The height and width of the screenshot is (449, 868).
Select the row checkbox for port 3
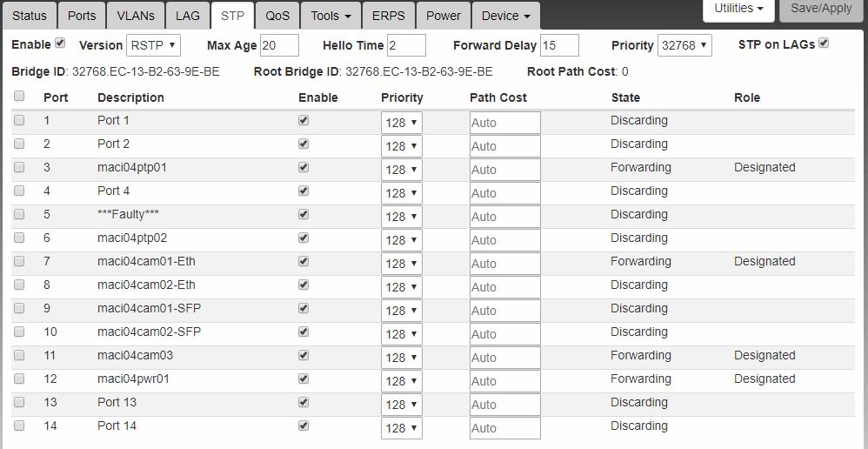(19, 167)
